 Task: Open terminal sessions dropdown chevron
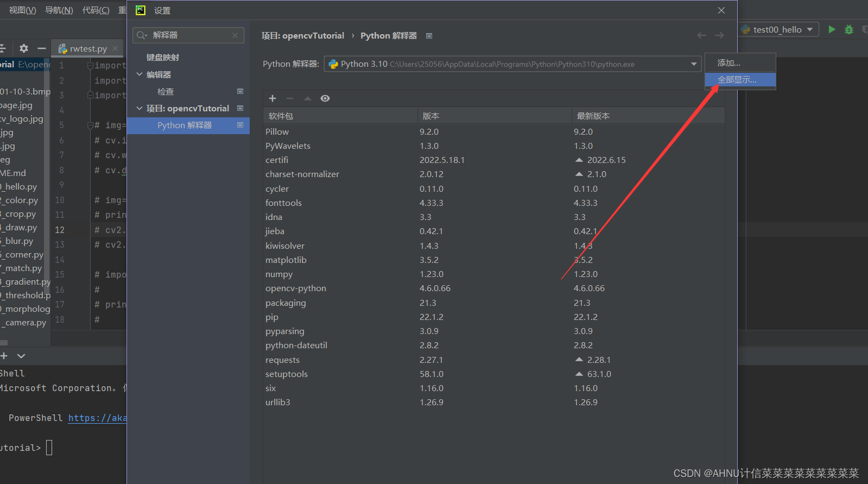(21, 356)
